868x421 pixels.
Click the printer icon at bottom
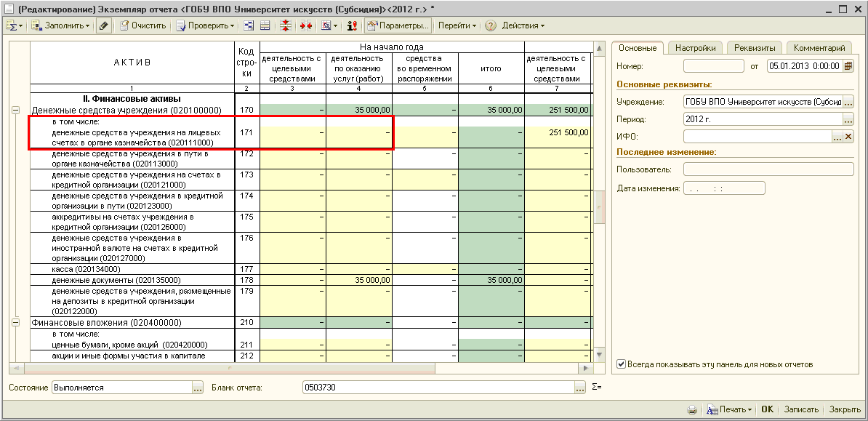pos(693,409)
